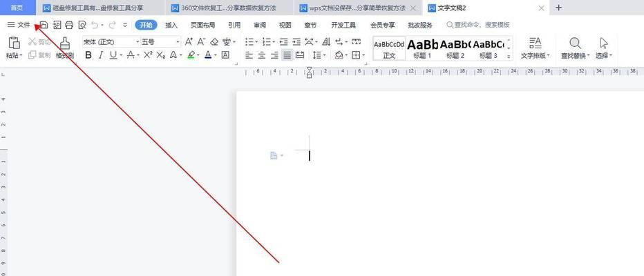Select justify alignment
The height and width of the screenshot is (276, 644).
click(287, 55)
